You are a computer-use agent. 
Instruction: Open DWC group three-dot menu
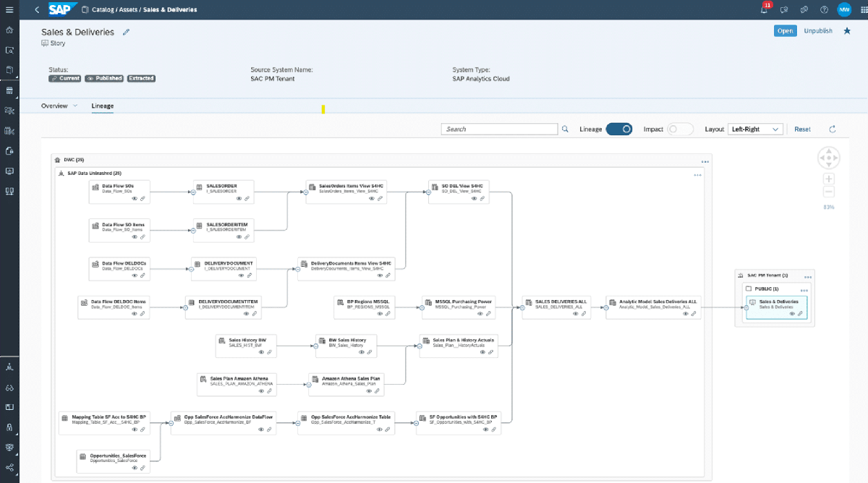(x=705, y=162)
